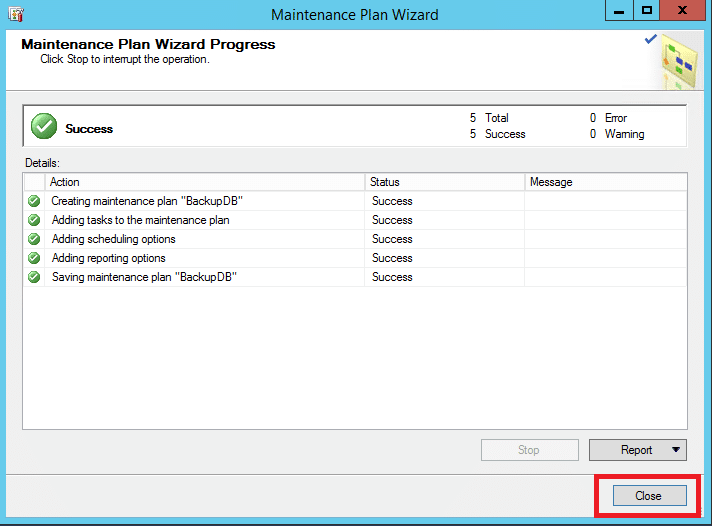Select the Adding scheduling options row
The width and height of the screenshot is (712, 526).
(x=355, y=239)
